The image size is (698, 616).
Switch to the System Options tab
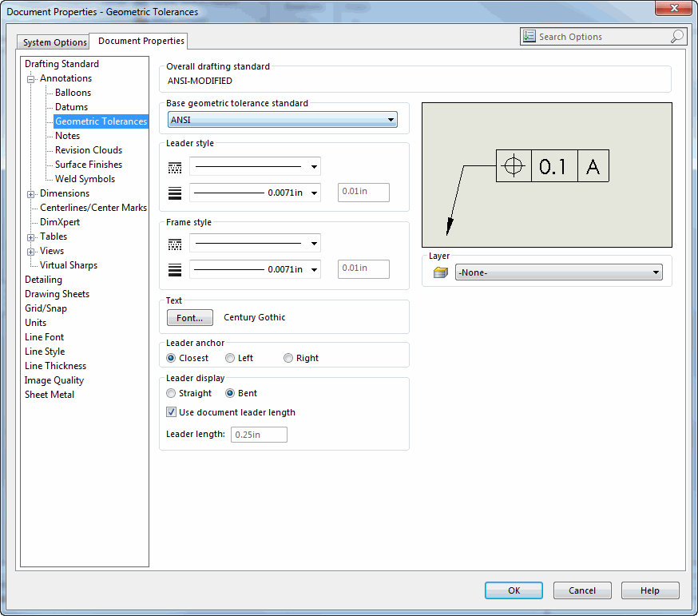(x=54, y=42)
